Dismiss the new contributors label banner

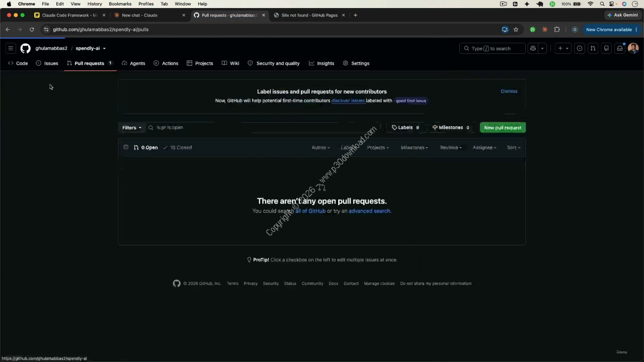tap(509, 92)
